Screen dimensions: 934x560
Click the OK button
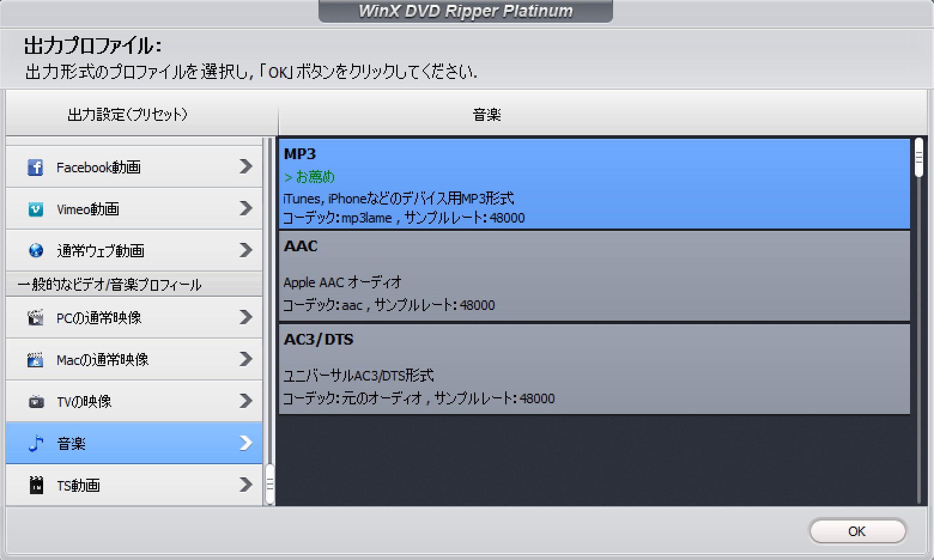pos(857,531)
